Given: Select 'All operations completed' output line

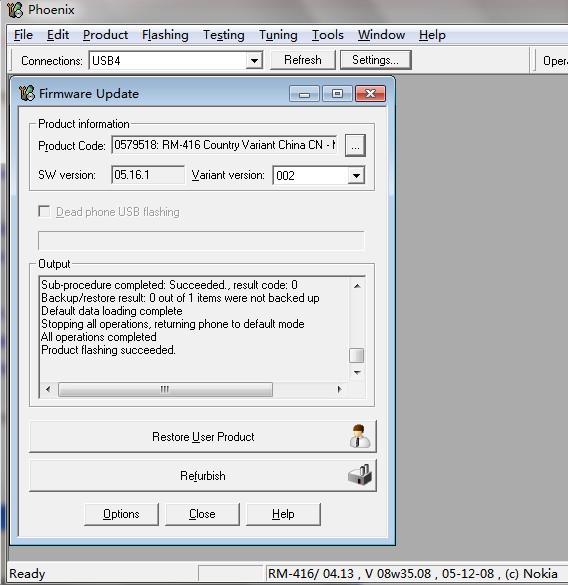Looking at the screenshot, I should click(x=99, y=337).
